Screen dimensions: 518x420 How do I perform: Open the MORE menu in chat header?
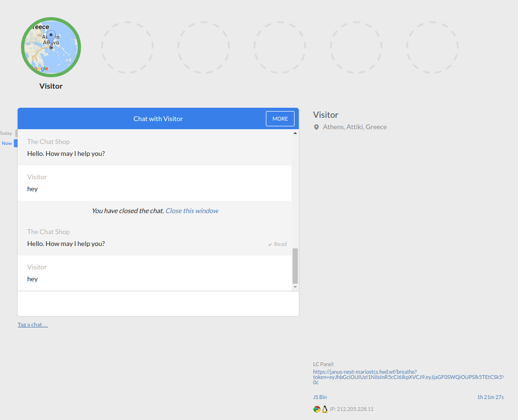tap(280, 119)
